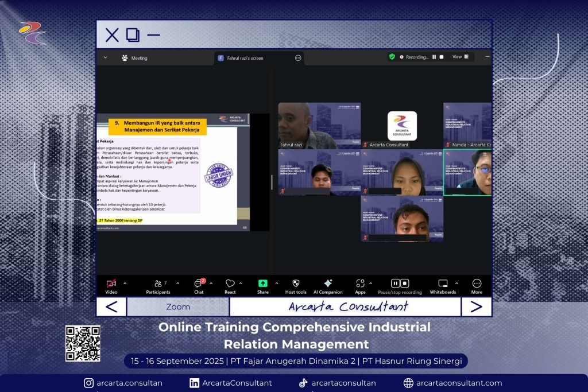The height and width of the screenshot is (392, 588).
Task: Click the React heart icon
Action: (230, 284)
